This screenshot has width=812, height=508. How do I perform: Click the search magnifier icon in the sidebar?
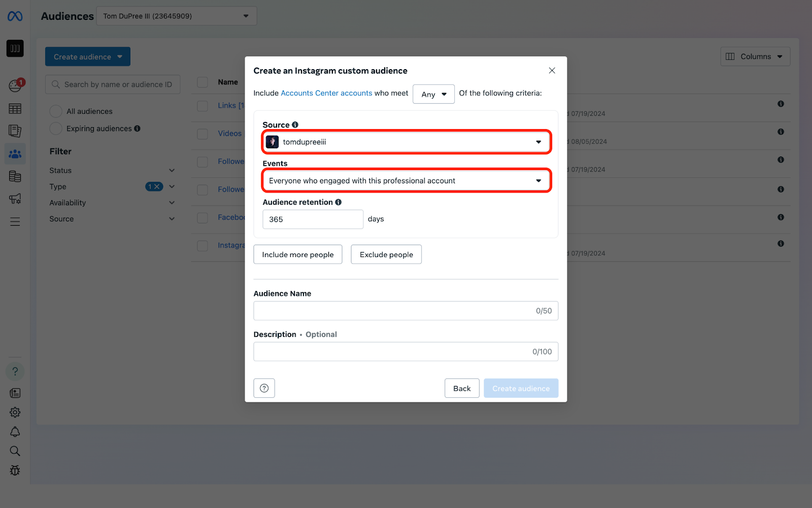click(15, 451)
